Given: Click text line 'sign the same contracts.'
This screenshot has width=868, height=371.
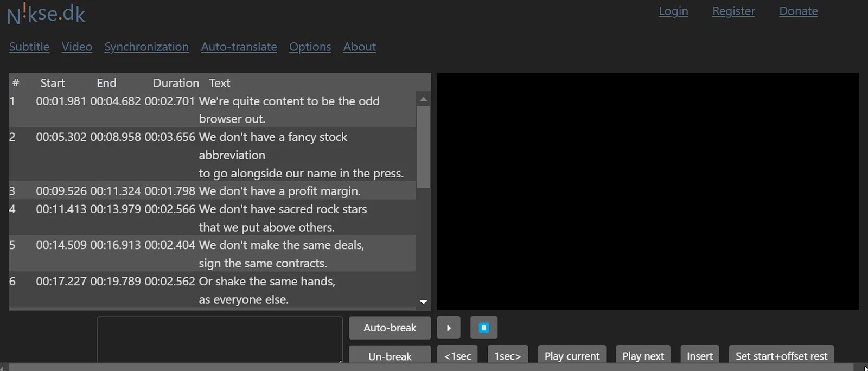Looking at the screenshot, I should (x=263, y=263).
